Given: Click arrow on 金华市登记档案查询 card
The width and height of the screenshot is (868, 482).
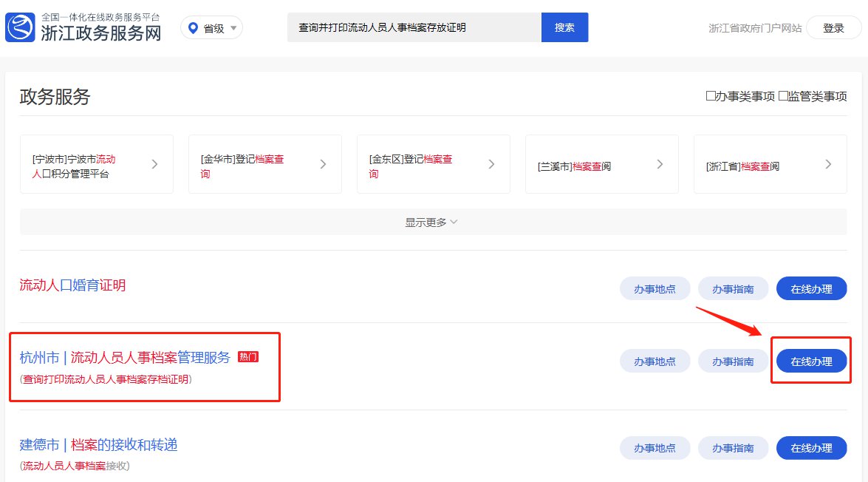Looking at the screenshot, I should coord(323,164).
